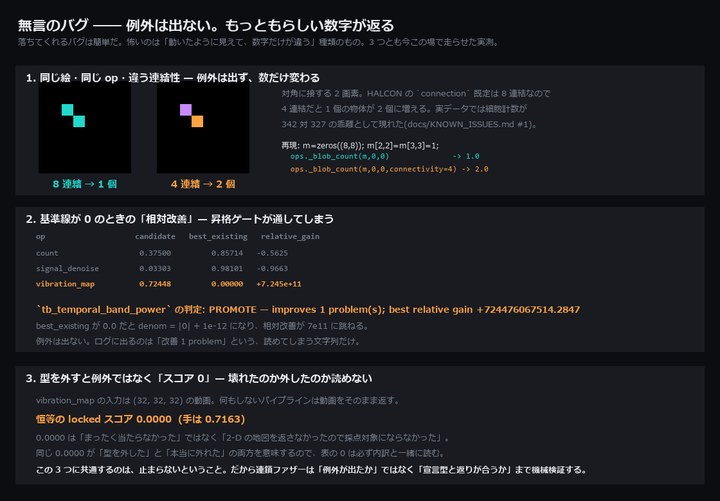Click the line explaining denom = |0| + 1e-12

coord(202,326)
